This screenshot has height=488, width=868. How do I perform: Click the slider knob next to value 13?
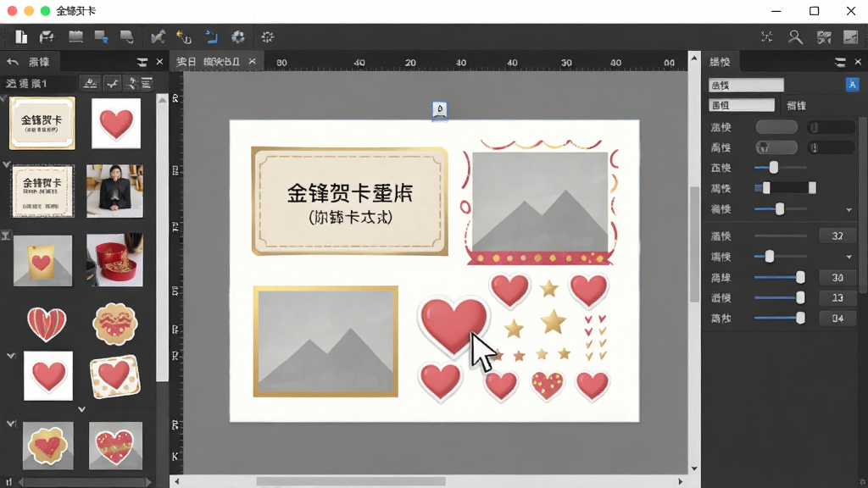point(800,298)
